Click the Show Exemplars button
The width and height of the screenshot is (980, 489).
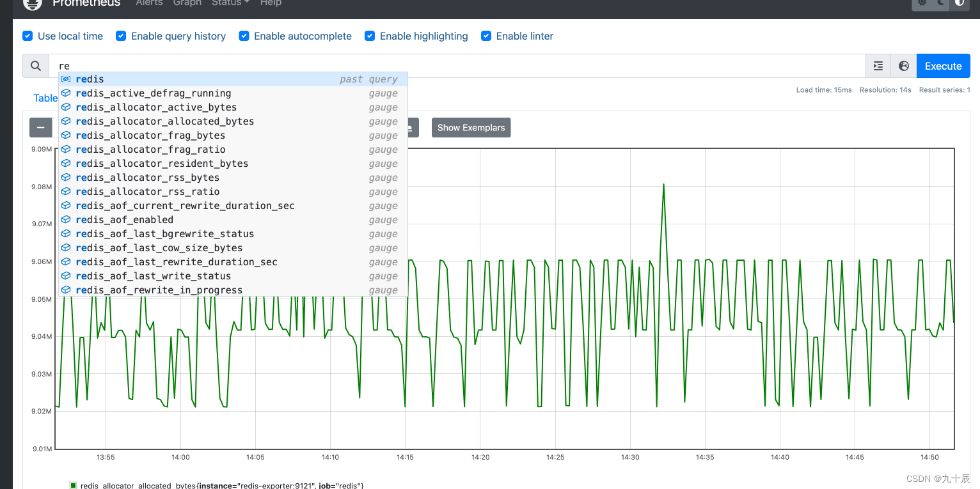tap(471, 127)
